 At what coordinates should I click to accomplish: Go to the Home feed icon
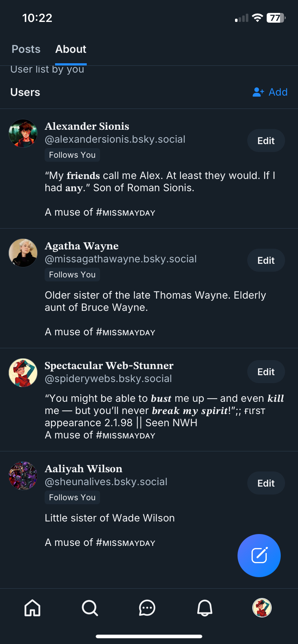[x=32, y=608]
